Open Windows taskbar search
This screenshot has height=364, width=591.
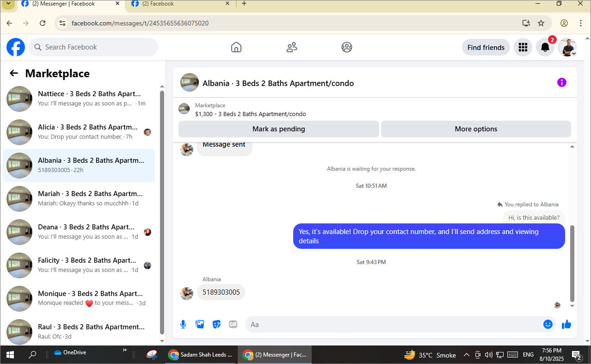(x=32, y=355)
